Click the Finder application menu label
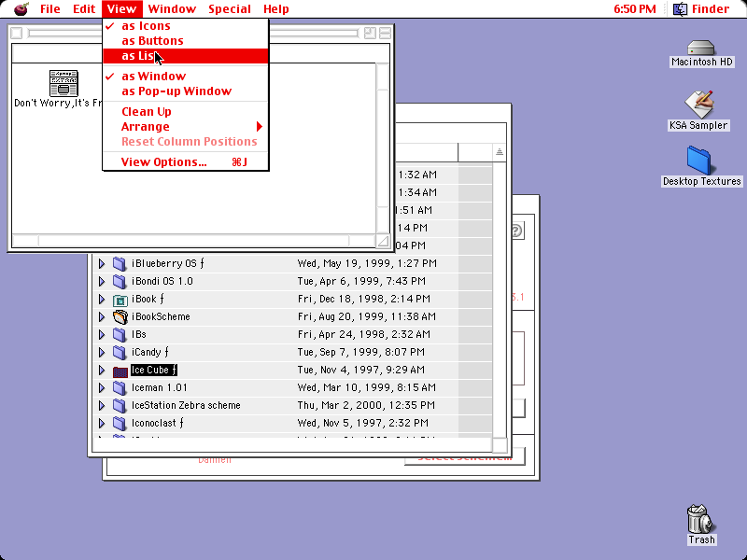The height and width of the screenshot is (560, 747). [x=711, y=8]
